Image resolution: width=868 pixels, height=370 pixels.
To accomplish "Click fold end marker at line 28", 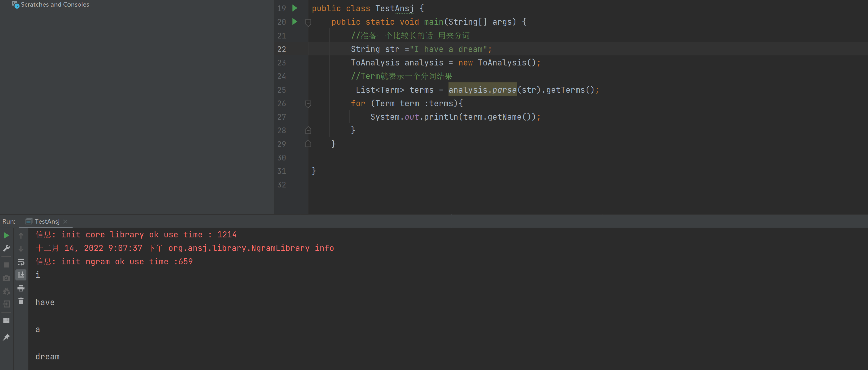I will [308, 130].
